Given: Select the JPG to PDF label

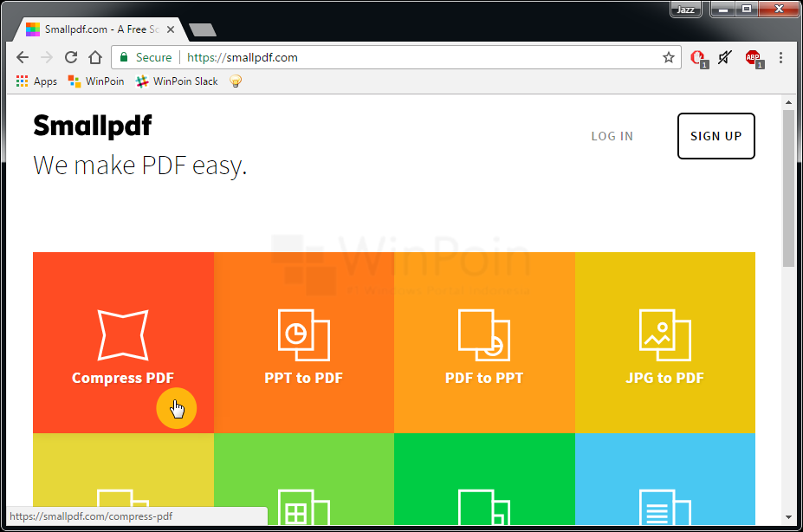Looking at the screenshot, I should click(664, 378).
